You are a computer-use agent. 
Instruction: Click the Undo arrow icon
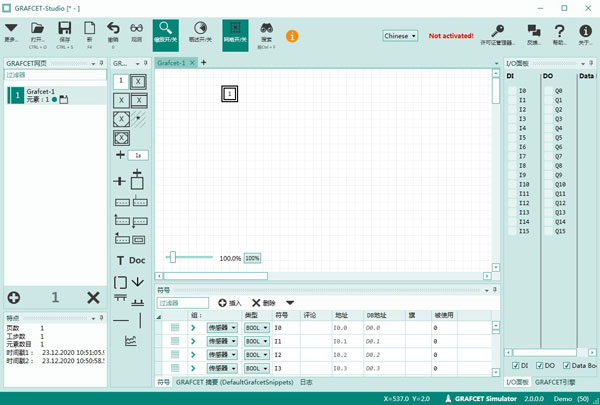pos(112,29)
